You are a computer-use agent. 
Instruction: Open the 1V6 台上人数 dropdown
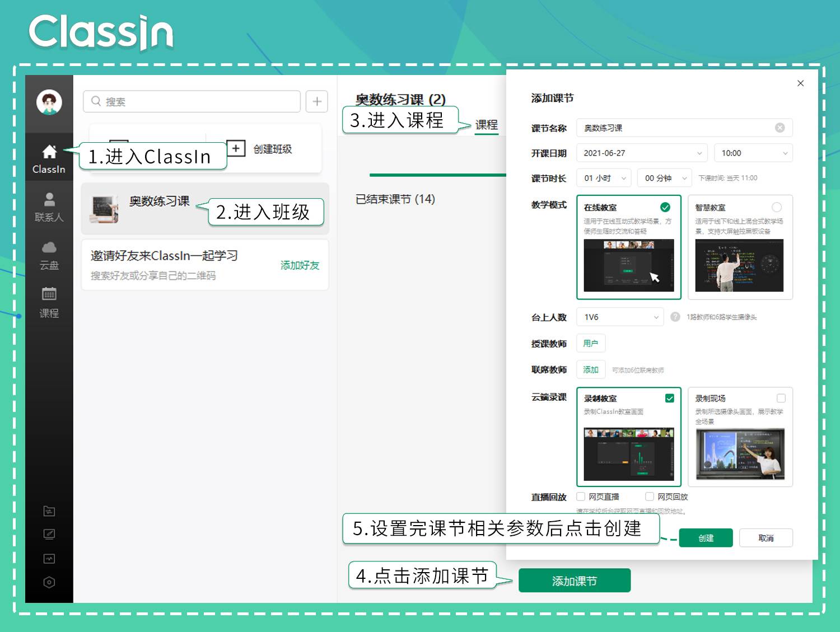(620, 317)
